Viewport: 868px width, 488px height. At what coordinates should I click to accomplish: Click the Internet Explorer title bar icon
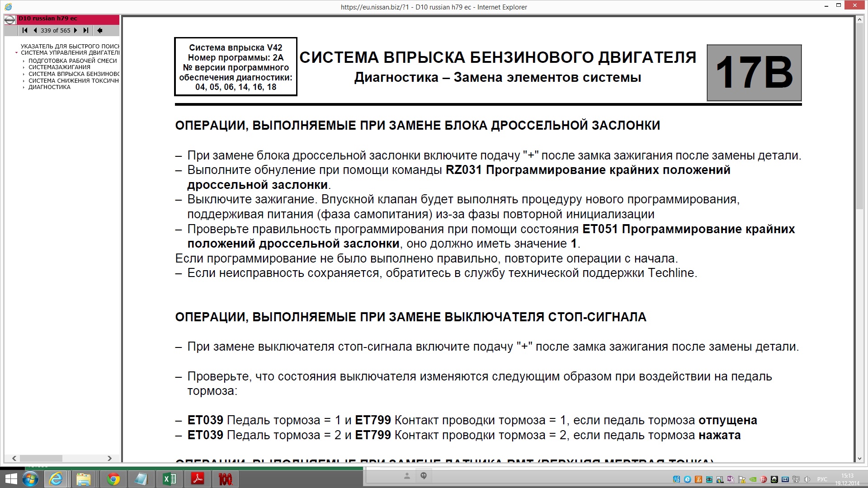(x=8, y=7)
